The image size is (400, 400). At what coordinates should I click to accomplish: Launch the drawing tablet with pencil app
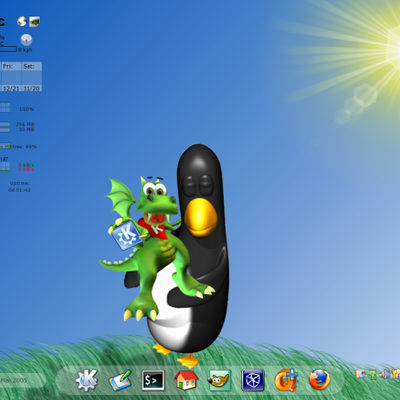coord(120,380)
